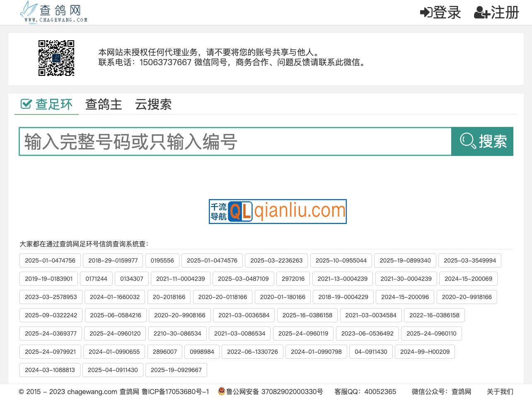This screenshot has width=532, height=399.
Task: Pick ring number 2024-99-H00209
Action: point(425,352)
